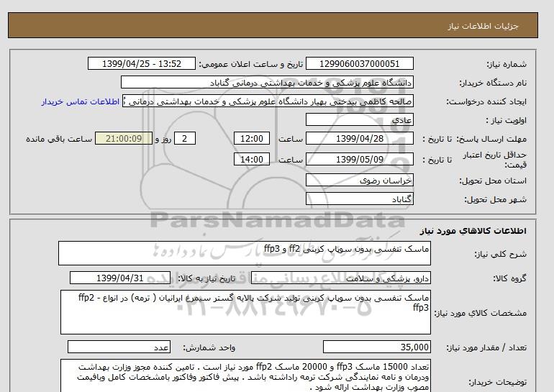Click the remaining days field showing 2
554x392 pixels.
point(184,139)
